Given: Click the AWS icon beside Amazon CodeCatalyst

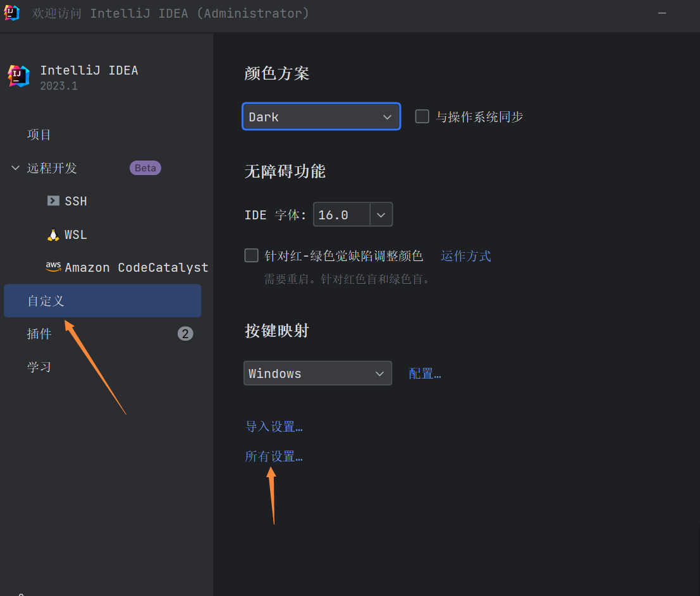Looking at the screenshot, I should tap(54, 266).
